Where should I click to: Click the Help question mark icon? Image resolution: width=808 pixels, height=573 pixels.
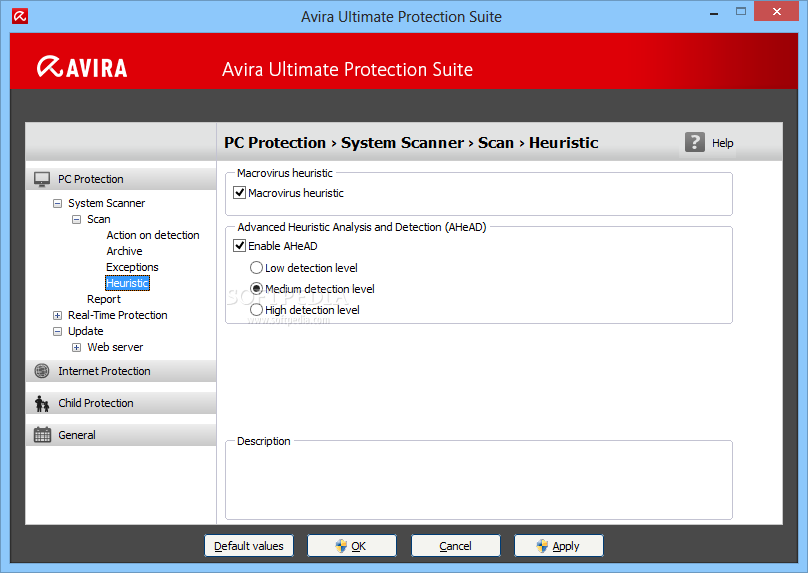[x=695, y=142]
